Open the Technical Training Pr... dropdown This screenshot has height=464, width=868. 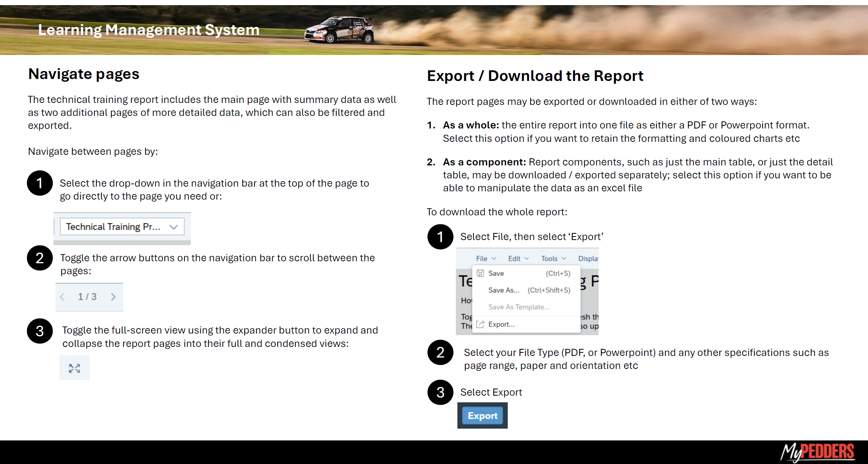point(122,227)
